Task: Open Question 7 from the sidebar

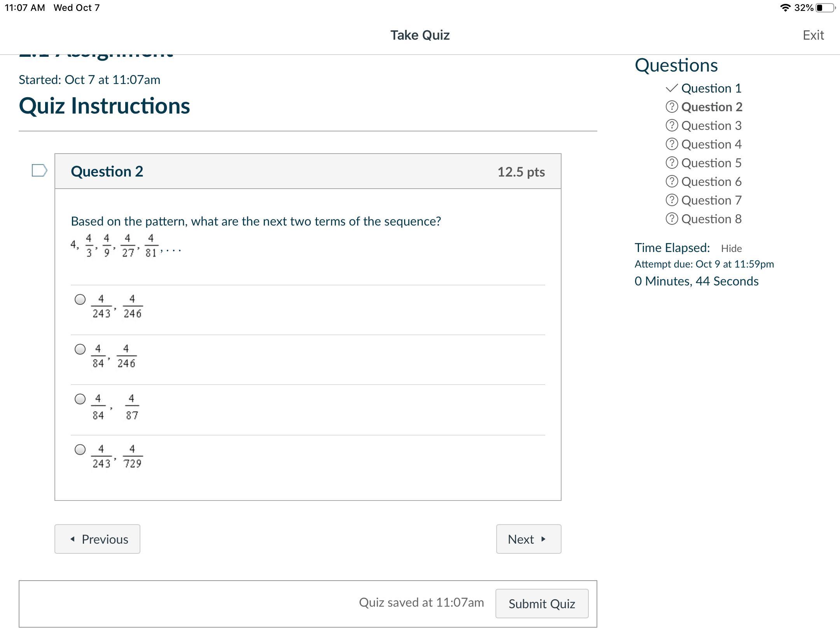Action: [711, 200]
